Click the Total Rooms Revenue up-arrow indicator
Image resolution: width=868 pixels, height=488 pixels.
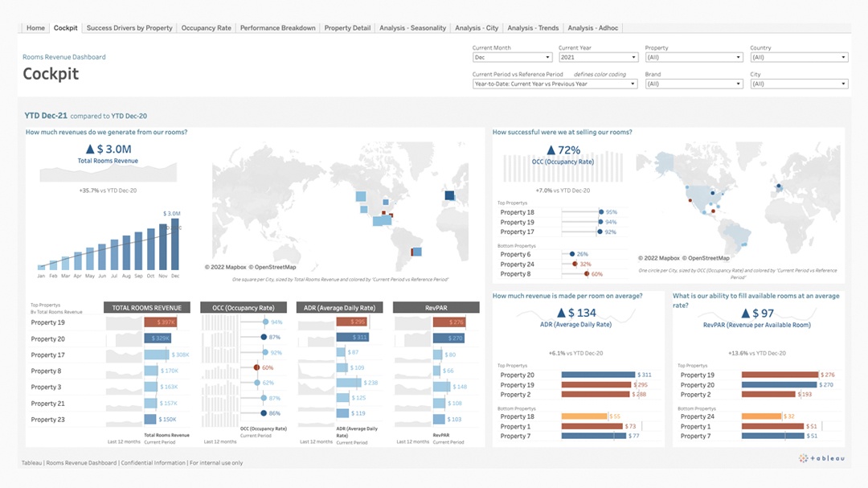[x=88, y=150]
